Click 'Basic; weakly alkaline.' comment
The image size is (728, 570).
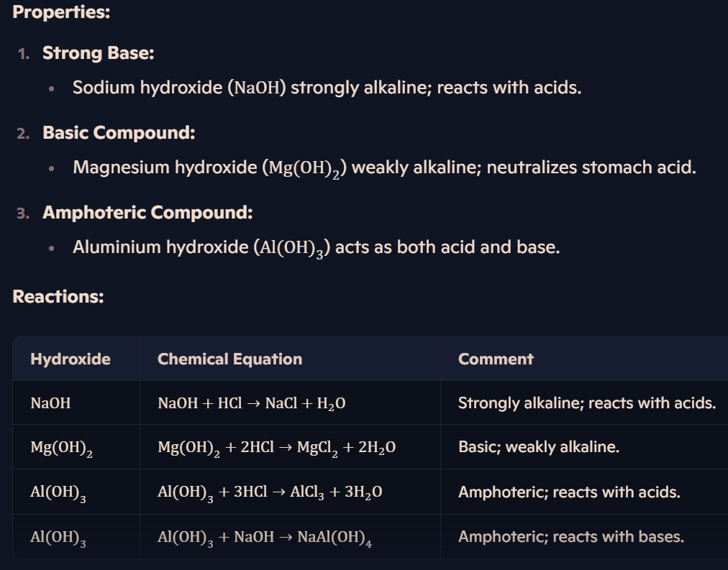point(539,447)
